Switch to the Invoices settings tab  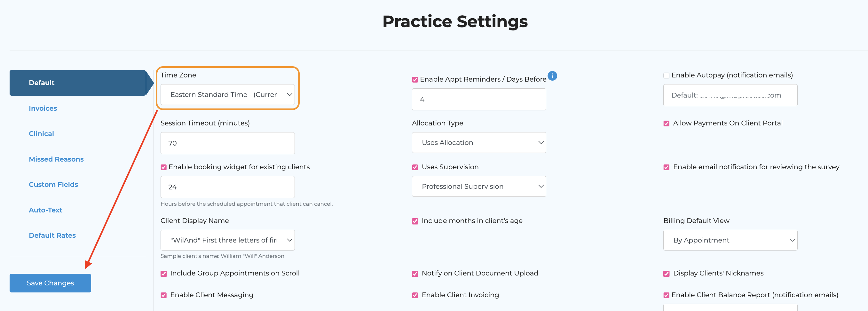(43, 108)
